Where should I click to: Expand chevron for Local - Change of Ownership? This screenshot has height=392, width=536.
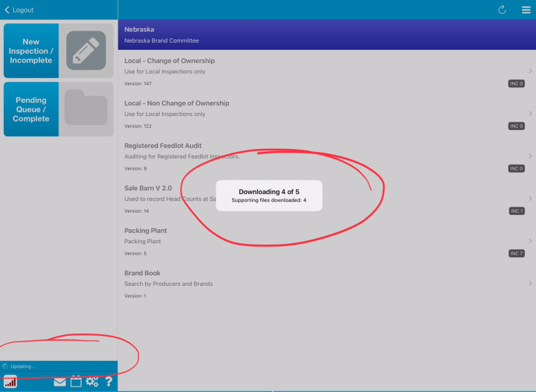pyautogui.click(x=531, y=71)
